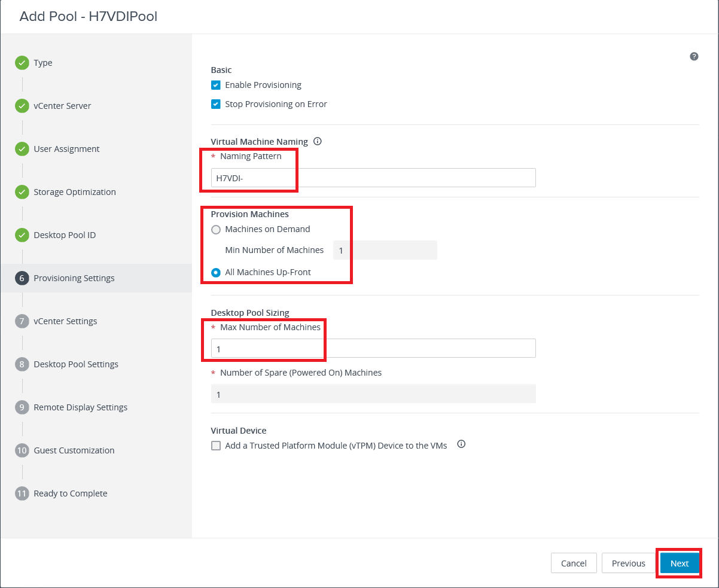The width and height of the screenshot is (719, 588).
Task: Toggle Stop Provisioning on Error checkbox
Action: (x=216, y=104)
